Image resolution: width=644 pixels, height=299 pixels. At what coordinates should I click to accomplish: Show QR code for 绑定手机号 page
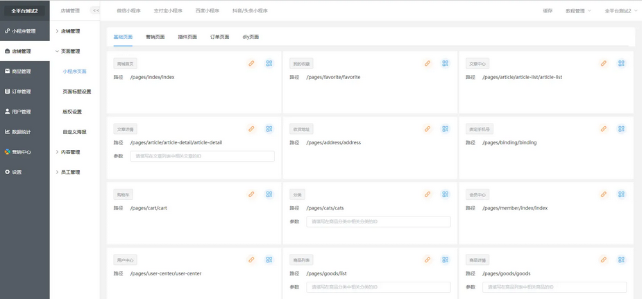[622, 129]
